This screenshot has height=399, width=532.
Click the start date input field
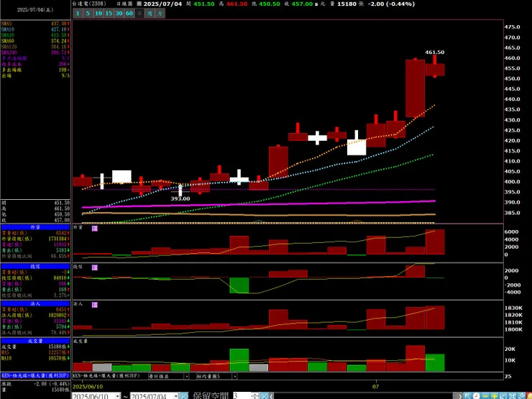93,396
